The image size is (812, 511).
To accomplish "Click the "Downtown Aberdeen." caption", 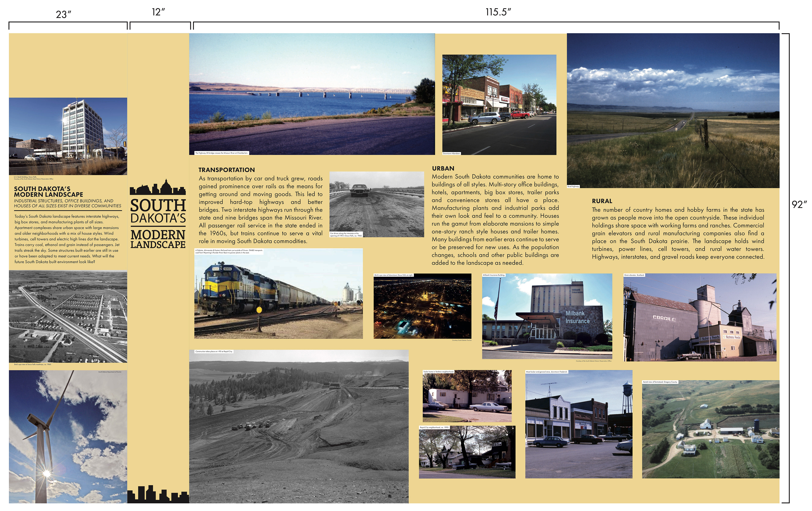I will [451, 153].
